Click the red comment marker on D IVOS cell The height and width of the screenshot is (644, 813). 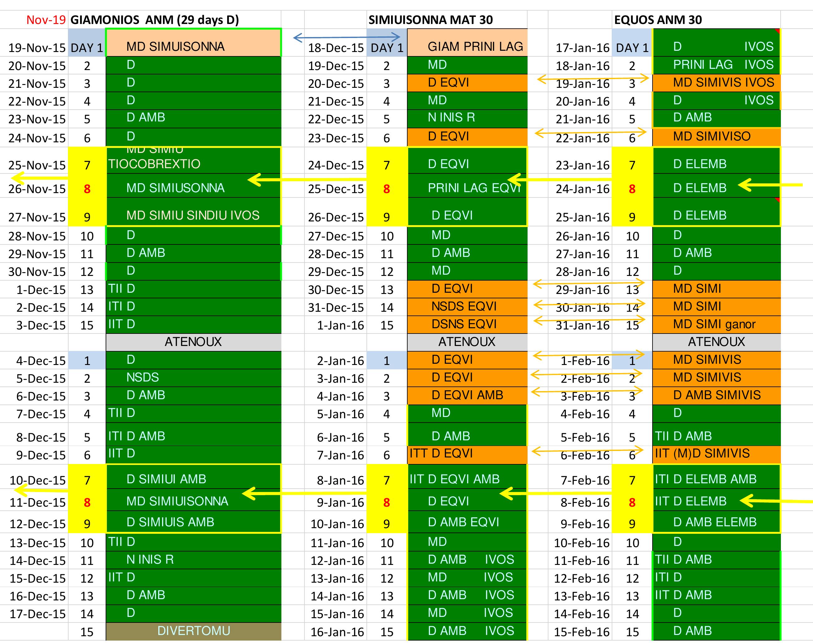(777, 31)
